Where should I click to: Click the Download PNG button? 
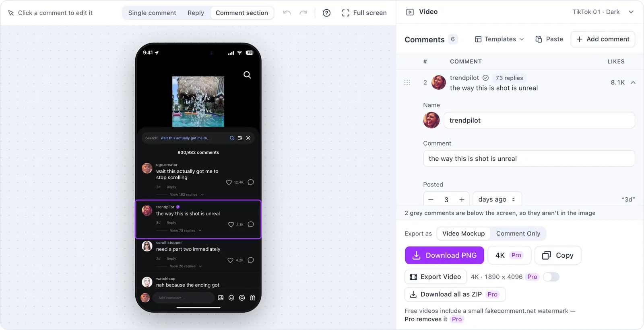[x=444, y=255]
